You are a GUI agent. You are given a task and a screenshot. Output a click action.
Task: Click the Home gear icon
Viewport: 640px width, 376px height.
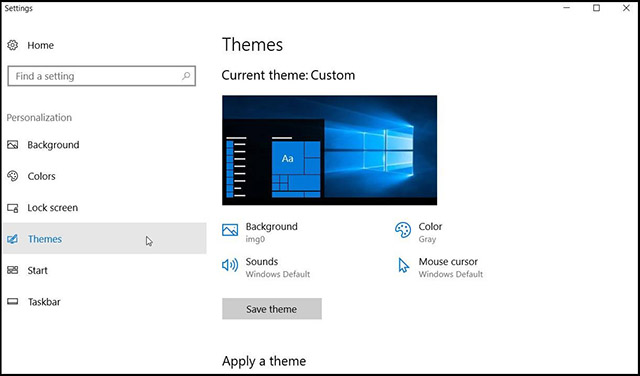[x=13, y=45]
